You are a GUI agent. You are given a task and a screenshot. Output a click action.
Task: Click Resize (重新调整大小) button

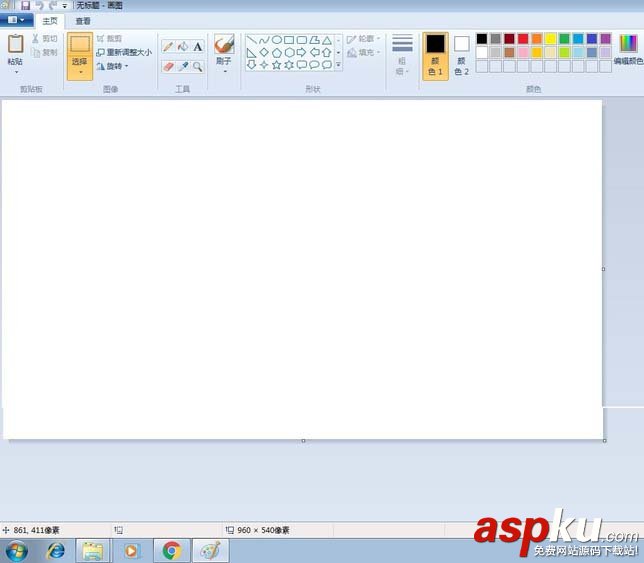click(x=124, y=53)
